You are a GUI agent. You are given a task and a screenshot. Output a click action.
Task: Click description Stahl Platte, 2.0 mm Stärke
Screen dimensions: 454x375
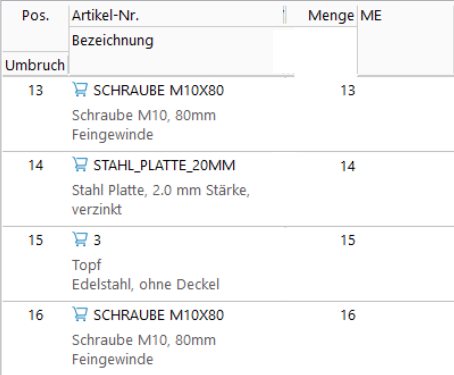161,190
